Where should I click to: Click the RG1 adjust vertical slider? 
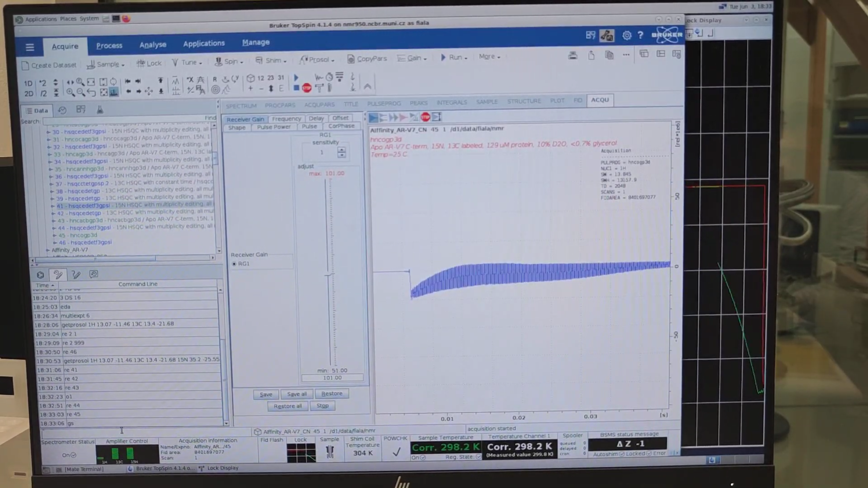(328, 274)
